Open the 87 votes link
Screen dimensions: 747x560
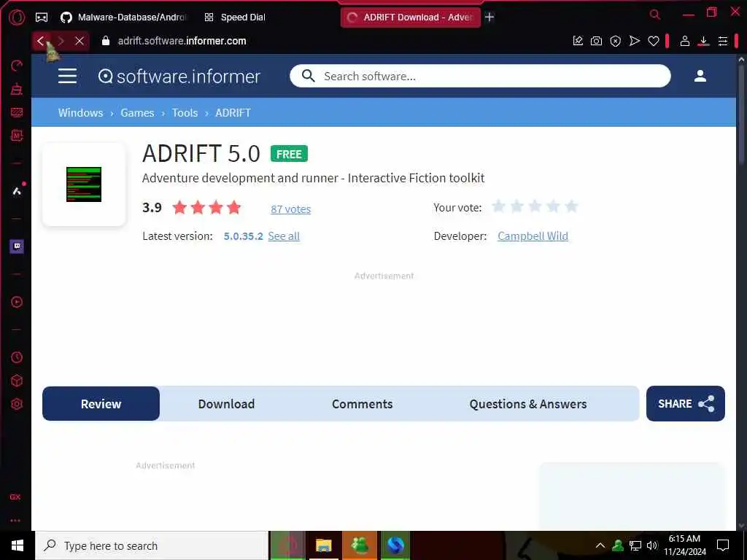click(290, 209)
